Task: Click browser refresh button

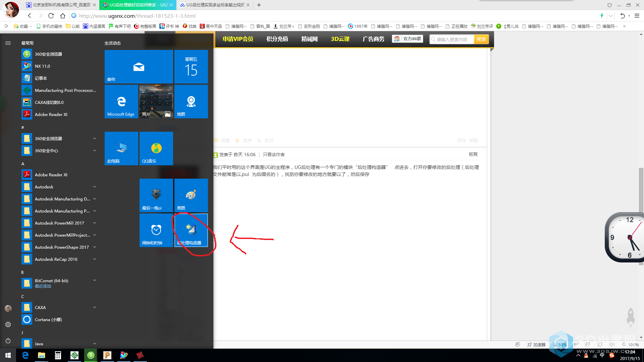Action: 51,16
